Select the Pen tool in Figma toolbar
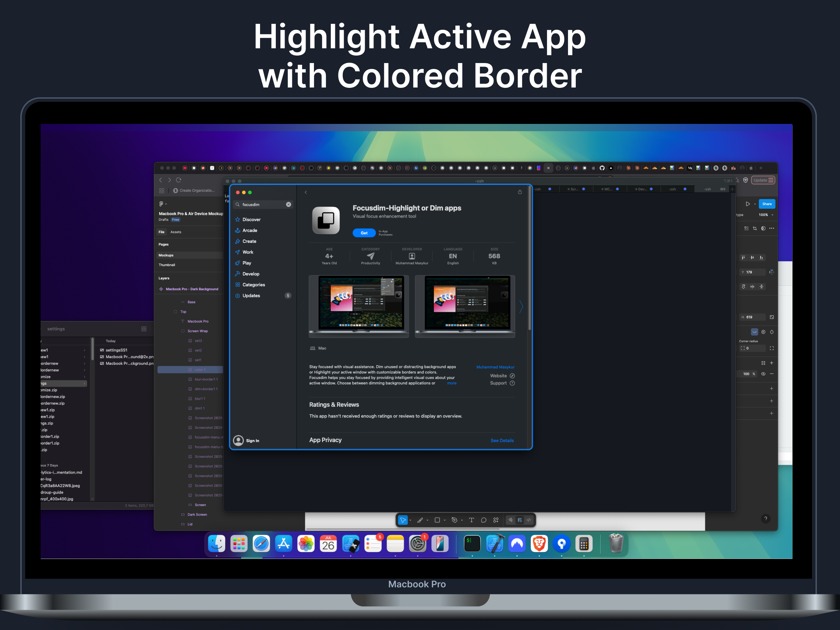This screenshot has height=630, width=840. coord(454,520)
